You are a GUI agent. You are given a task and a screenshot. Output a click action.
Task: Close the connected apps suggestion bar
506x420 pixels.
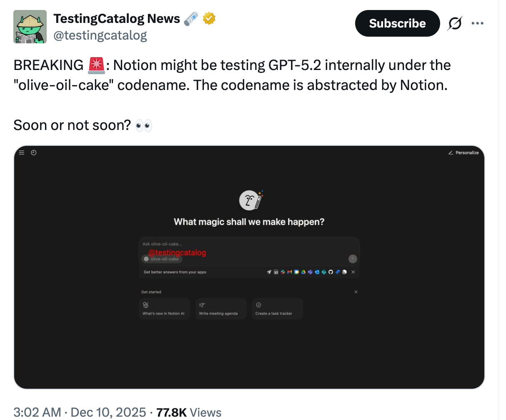tap(353, 272)
